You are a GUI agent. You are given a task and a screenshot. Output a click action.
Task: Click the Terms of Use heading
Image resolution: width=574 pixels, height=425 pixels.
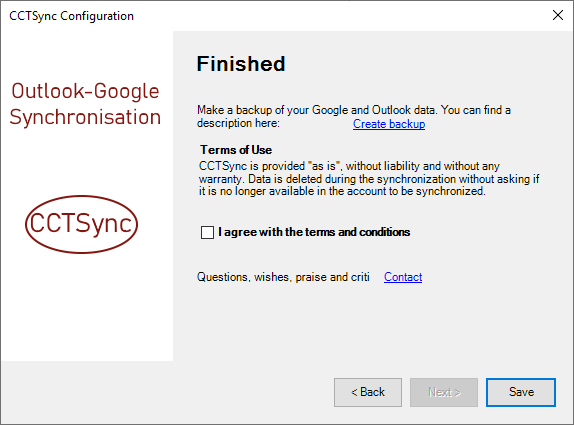pyautogui.click(x=236, y=150)
